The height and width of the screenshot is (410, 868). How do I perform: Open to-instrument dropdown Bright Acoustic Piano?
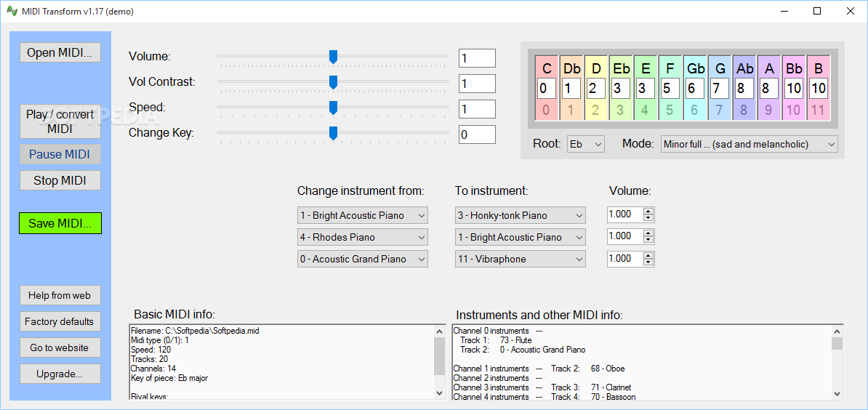click(x=521, y=238)
